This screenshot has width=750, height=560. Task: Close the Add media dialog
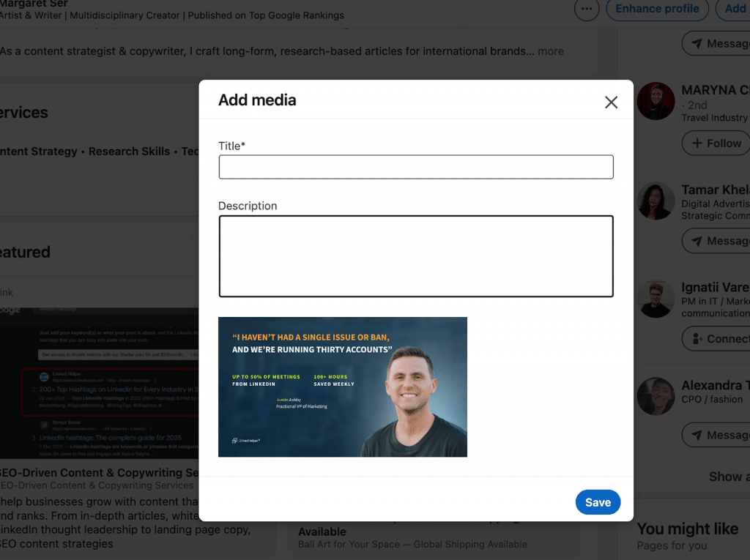click(x=611, y=102)
